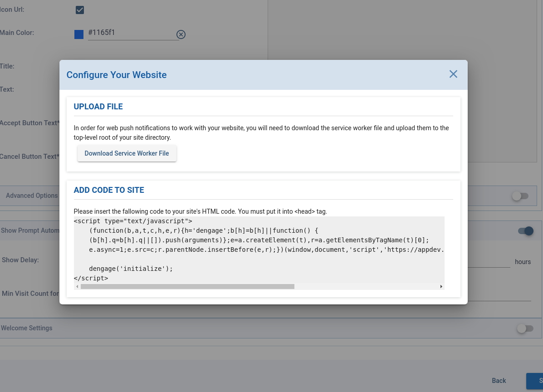This screenshot has width=543, height=392.
Task: Open the Main Color blue swatch
Action: pos(79,34)
